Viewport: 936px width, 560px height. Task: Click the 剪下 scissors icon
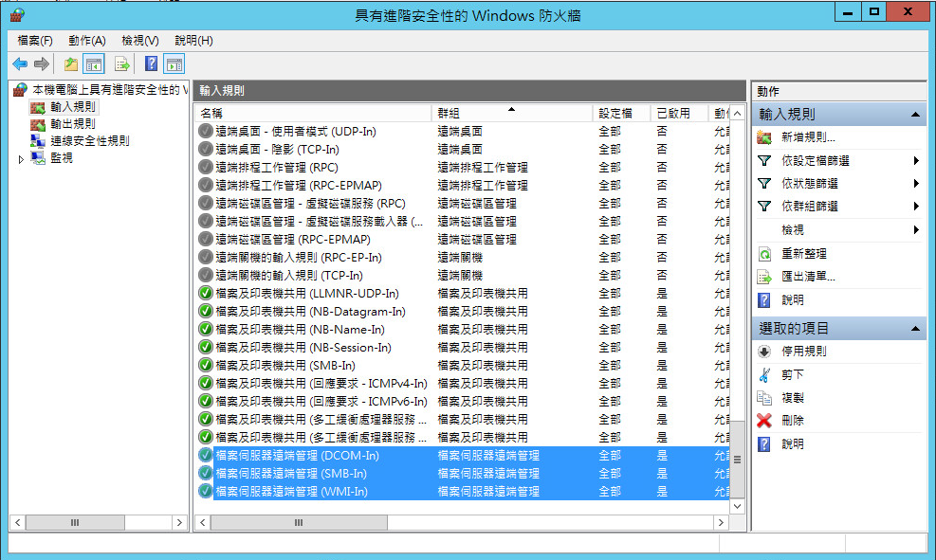coord(764,374)
